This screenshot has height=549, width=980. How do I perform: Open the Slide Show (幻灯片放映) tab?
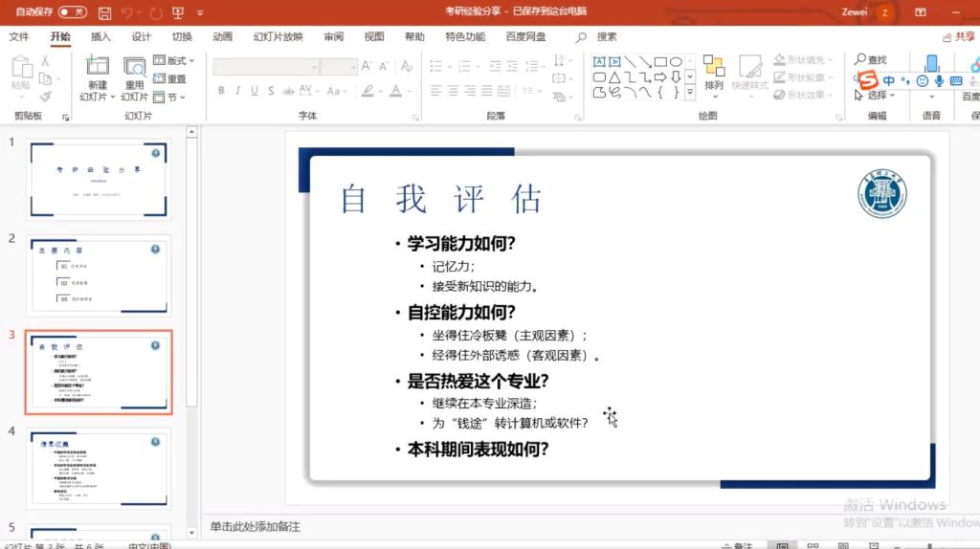(x=278, y=36)
